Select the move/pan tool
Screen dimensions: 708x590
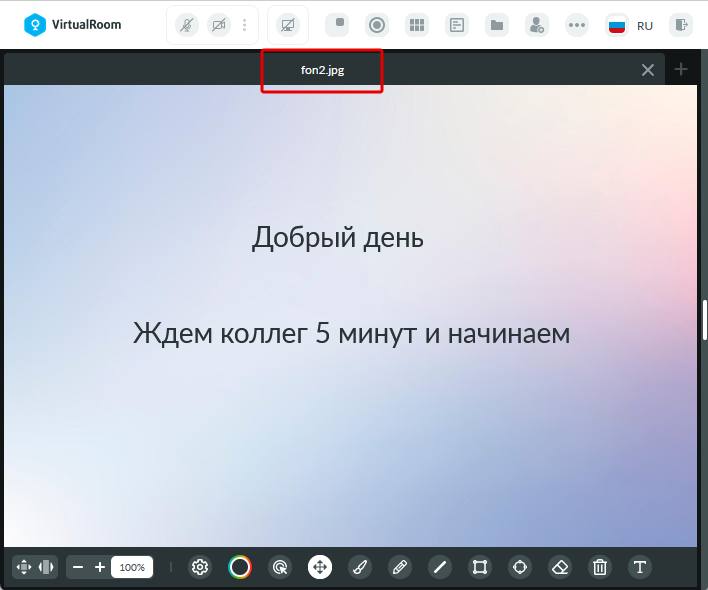[320, 567]
